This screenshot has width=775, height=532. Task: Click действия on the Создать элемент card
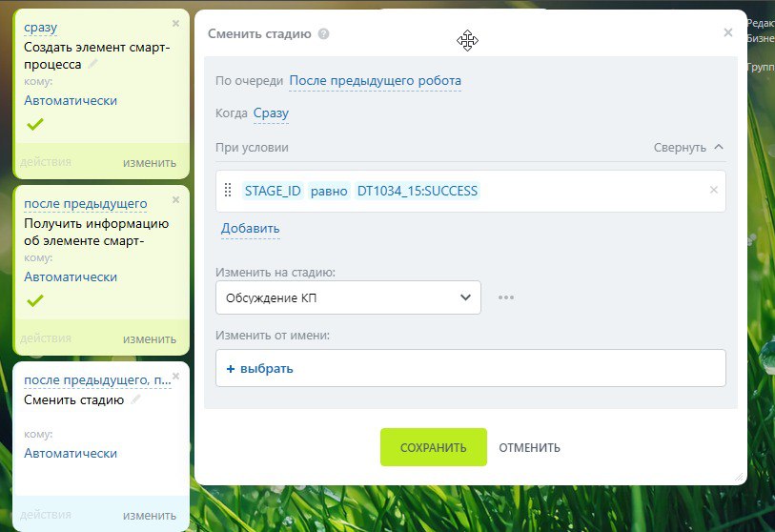46,162
